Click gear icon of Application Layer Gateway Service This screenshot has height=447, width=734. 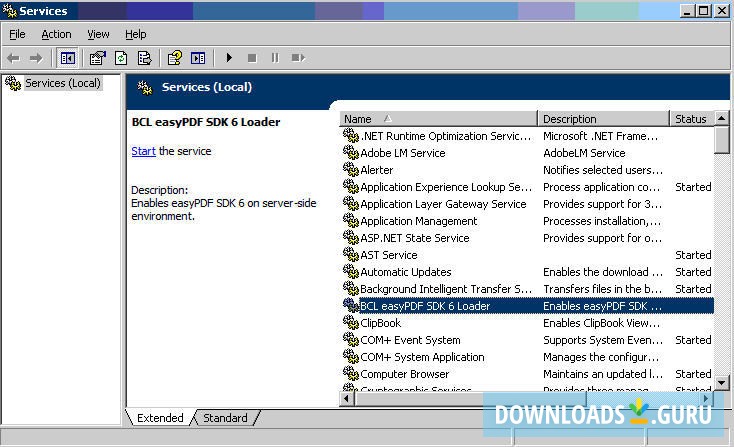point(351,204)
